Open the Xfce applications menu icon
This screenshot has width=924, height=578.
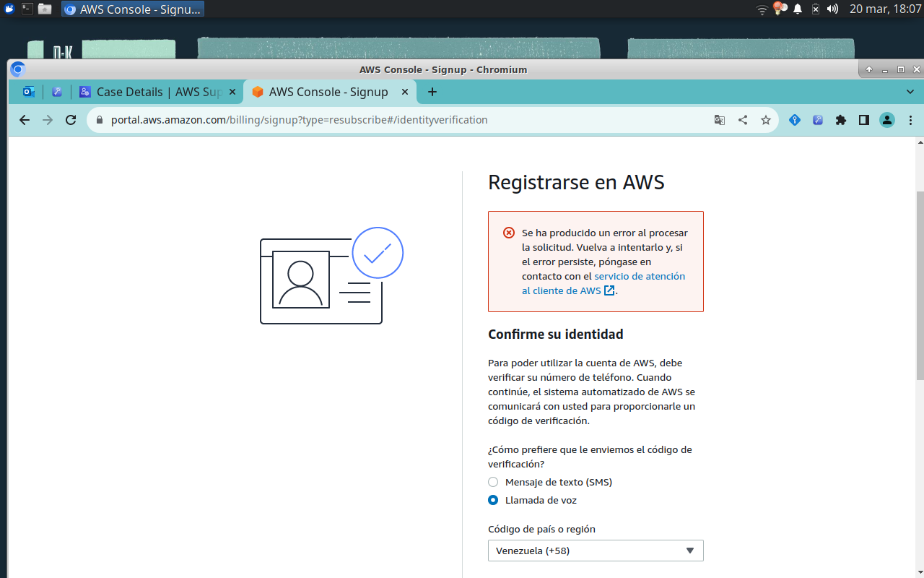[9, 9]
